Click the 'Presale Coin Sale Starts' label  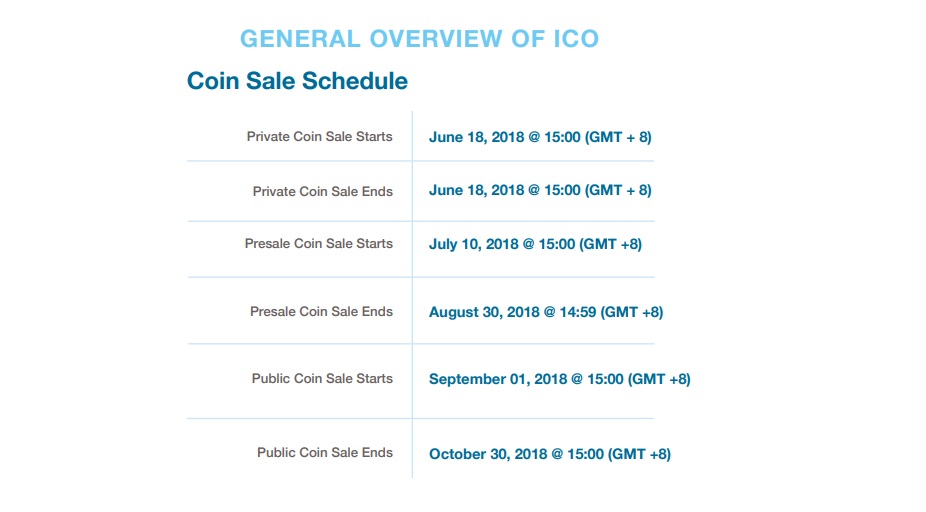[x=319, y=243]
